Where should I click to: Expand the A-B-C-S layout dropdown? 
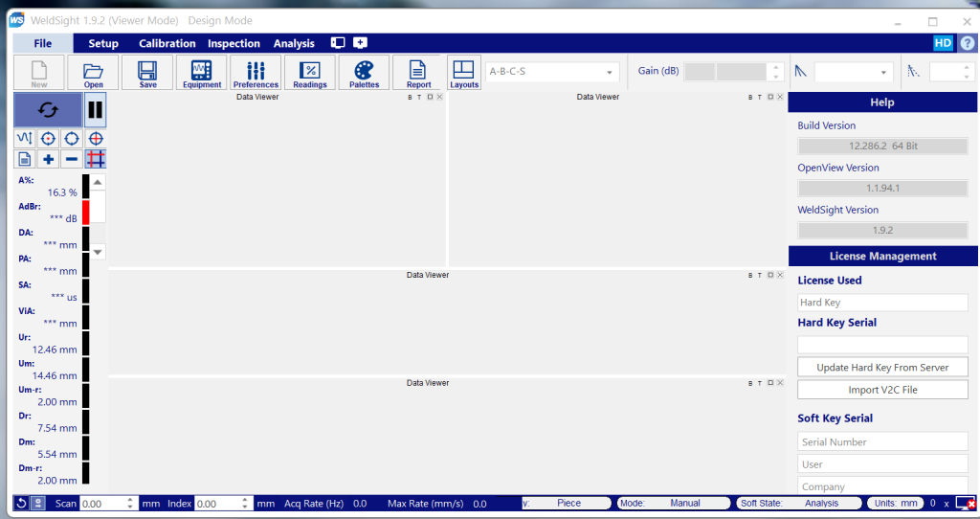[x=611, y=72]
